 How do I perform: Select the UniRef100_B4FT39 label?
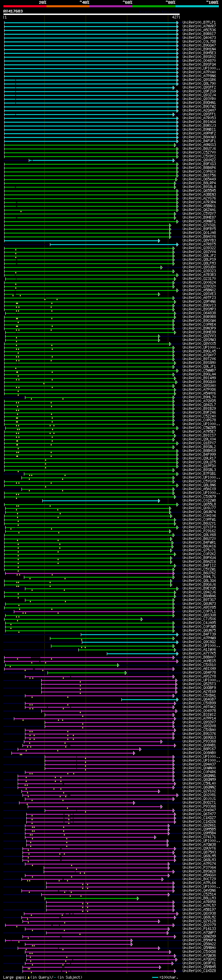pyautogui.click(x=199, y=634)
